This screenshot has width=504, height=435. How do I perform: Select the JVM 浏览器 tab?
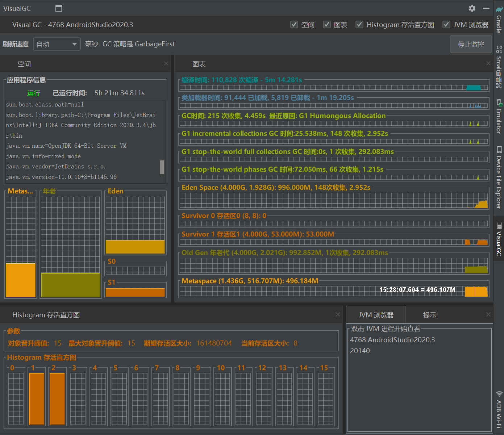pos(376,315)
